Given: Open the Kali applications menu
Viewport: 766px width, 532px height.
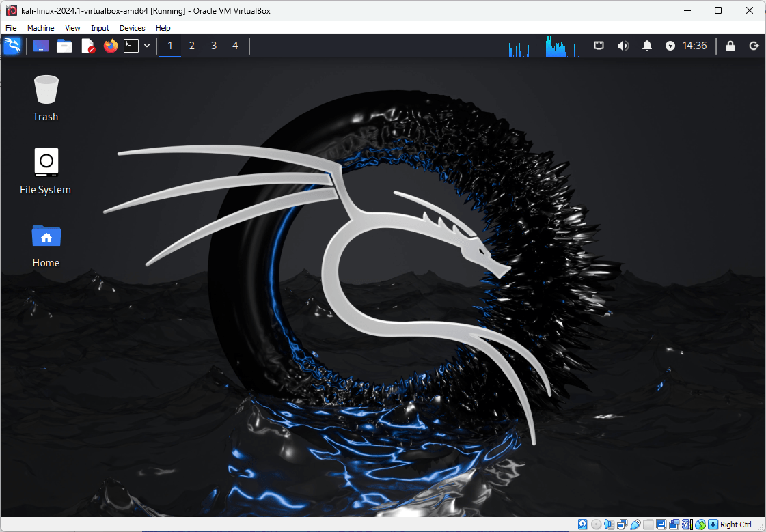Looking at the screenshot, I should [x=12, y=46].
